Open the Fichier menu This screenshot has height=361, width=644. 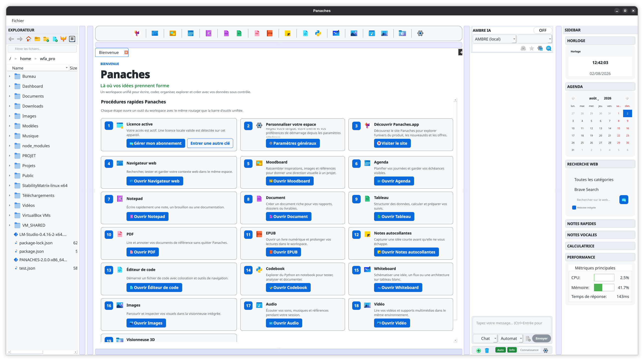[18, 21]
